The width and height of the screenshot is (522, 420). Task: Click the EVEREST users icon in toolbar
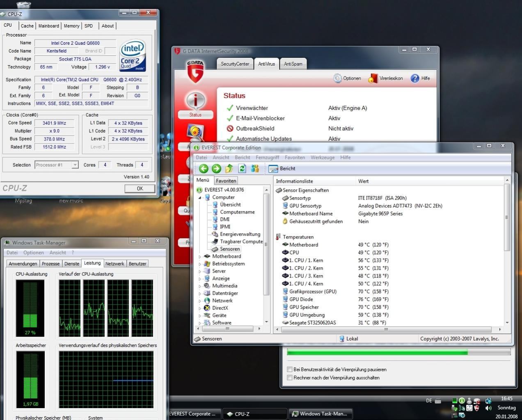pos(255,169)
